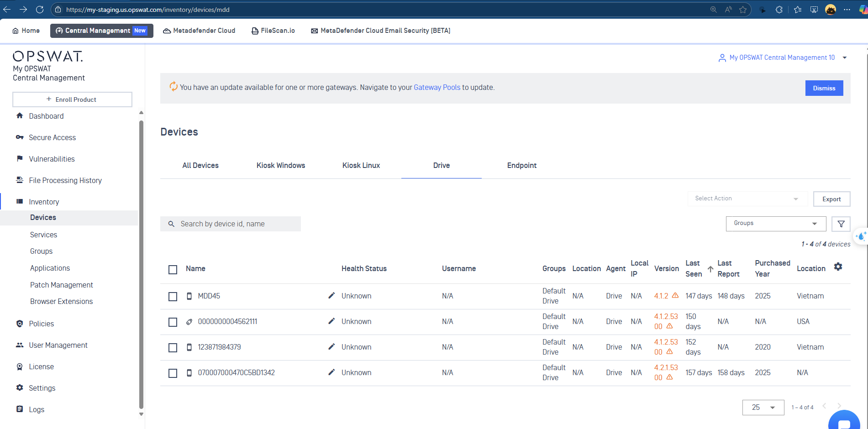The width and height of the screenshot is (868, 429).
Task: Open the browser profile avatar
Action: [831, 10]
